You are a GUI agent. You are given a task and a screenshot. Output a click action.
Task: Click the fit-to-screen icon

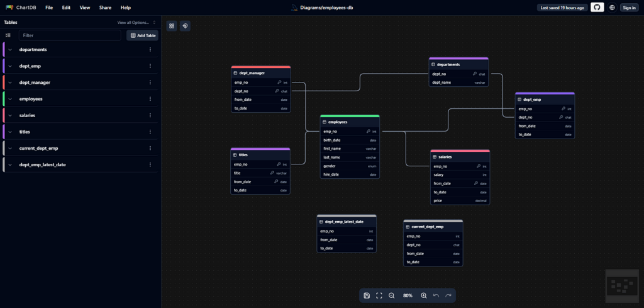pos(379,295)
